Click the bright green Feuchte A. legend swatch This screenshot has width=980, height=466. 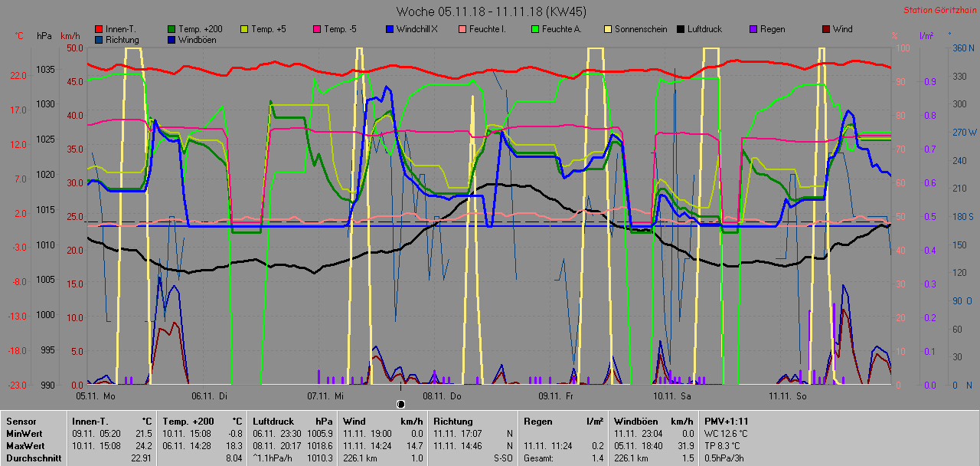(536, 29)
